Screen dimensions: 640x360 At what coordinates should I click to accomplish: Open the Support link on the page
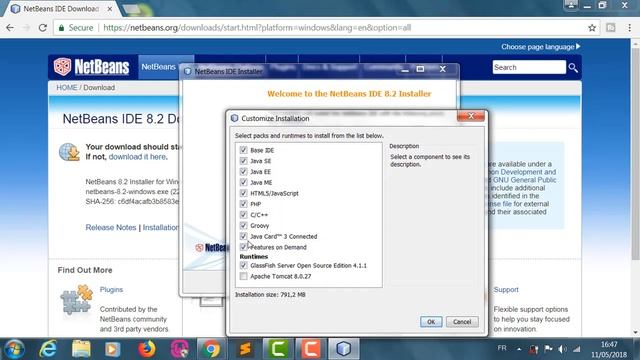pos(506,289)
